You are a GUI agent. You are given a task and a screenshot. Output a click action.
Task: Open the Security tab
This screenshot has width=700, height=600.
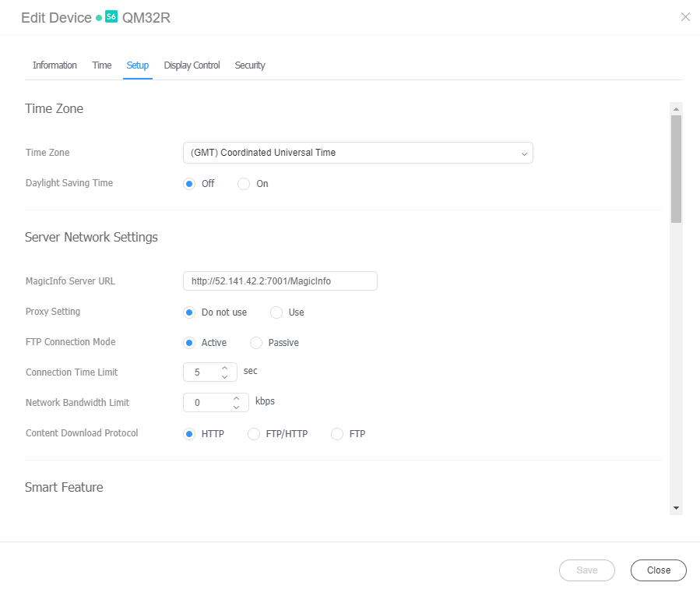pyautogui.click(x=250, y=65)
